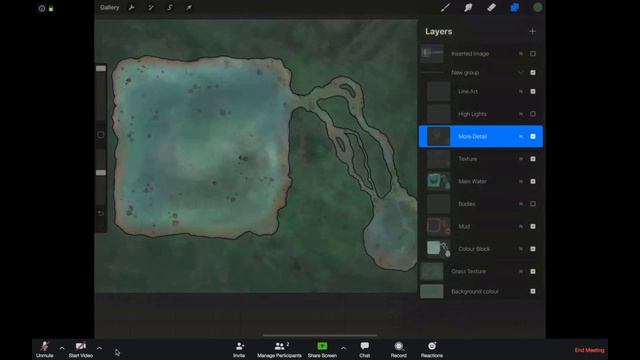Close the Layers panel via Layers icon

click(515, 7)
